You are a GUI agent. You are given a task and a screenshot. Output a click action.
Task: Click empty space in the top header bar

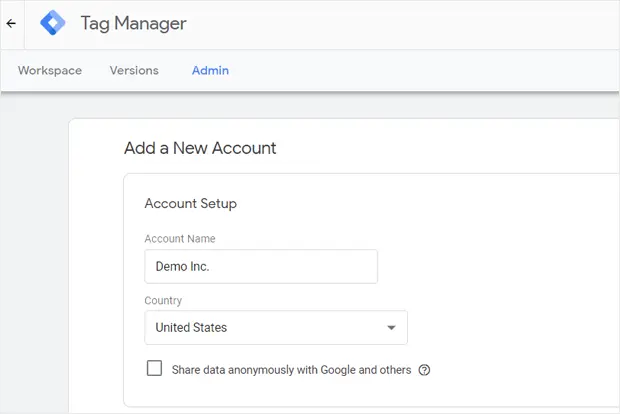(x=395, y=24)
